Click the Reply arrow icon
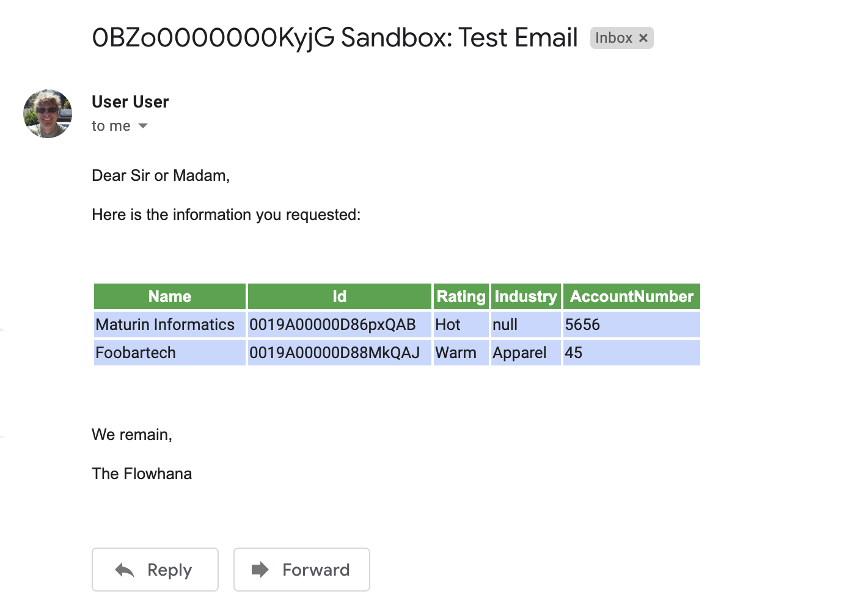Image resolution: width=842 pixels, height=616 pixels. tap(125, 570)
